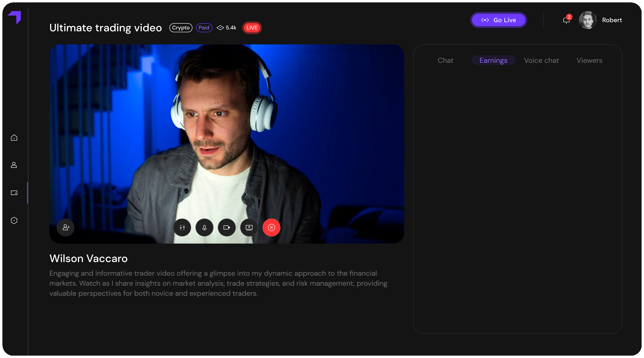Turn off the camera
The height and width of the screenshot is (358, 644).
tap(227, 227)
